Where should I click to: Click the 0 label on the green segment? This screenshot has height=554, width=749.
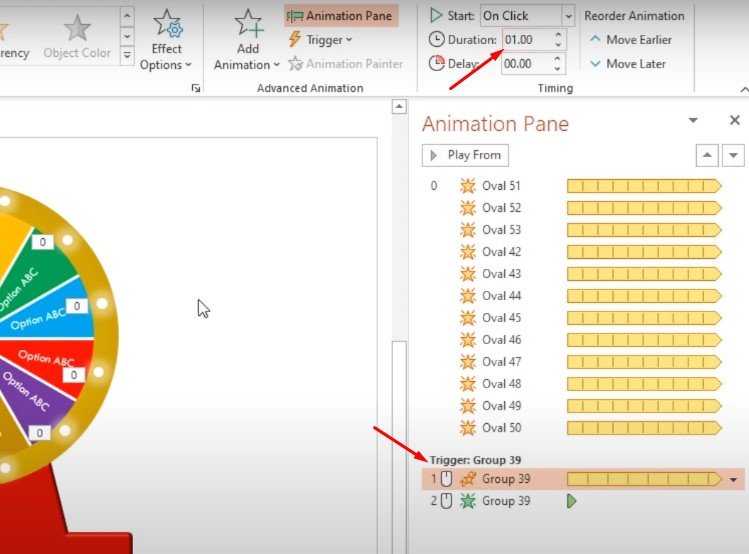pyautogui.click(x=43, y=242)
